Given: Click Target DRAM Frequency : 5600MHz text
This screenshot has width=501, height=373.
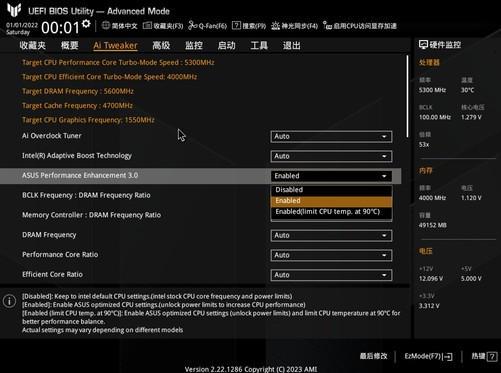Looking at the screenshot, I should (x=78, y=91).
